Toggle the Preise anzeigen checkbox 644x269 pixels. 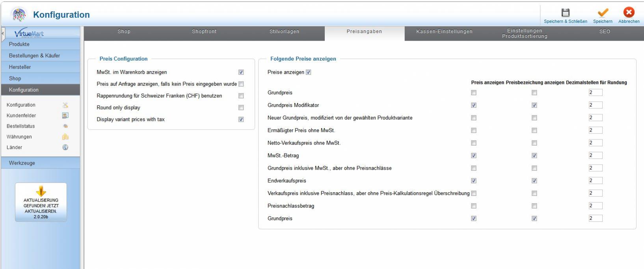308,72
